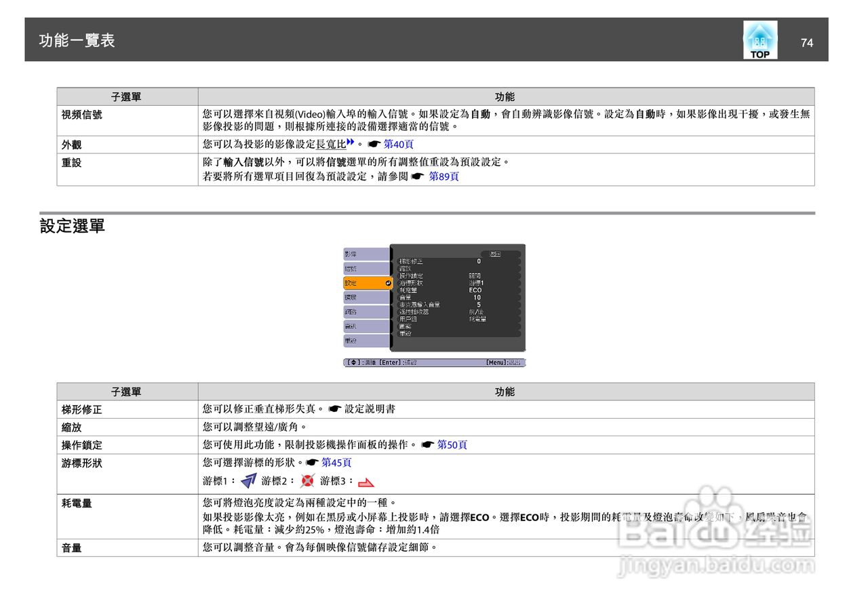The width and height of the screenshot is (868, 614).
Task: Select the 信號 tab in projector menu
Action: [366, 269]
